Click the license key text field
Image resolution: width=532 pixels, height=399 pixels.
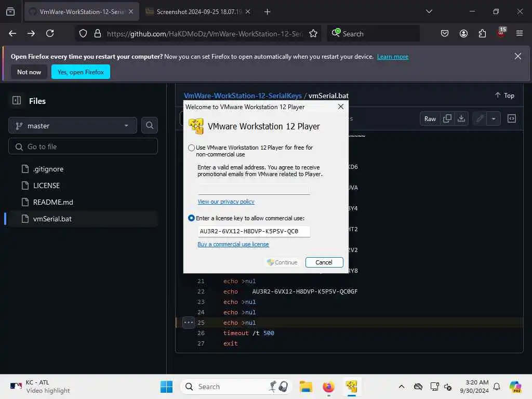254,231
